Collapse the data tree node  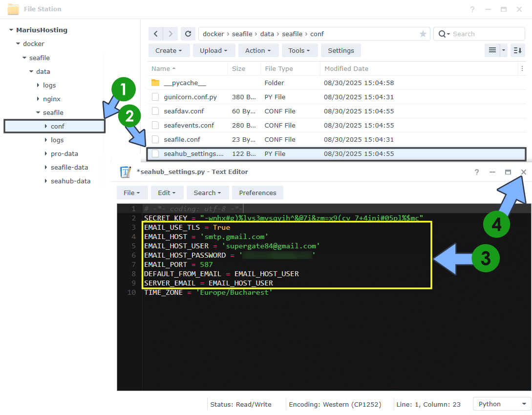[x=31, y=71]
